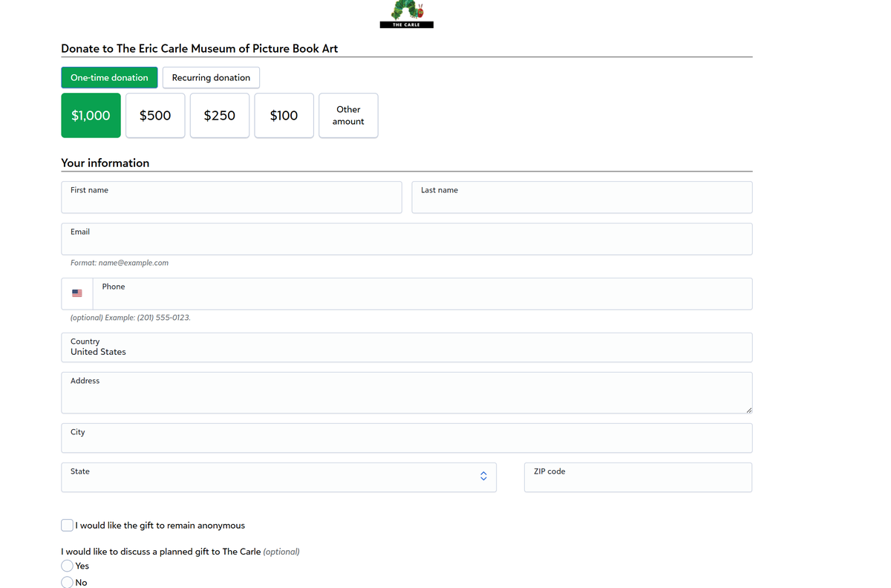Click the Address field resize handle
891x588 pixels.
748,409
